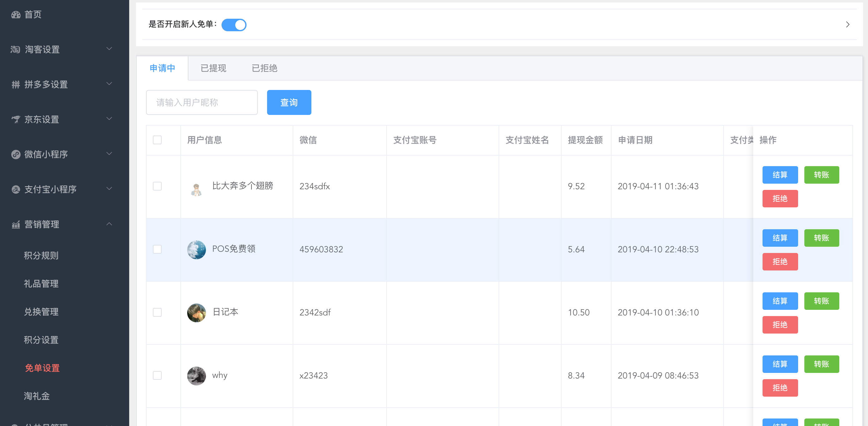Screen dimensions: 868x426
Task: Click WeChat value x23423
Action: tap(313, 376)
